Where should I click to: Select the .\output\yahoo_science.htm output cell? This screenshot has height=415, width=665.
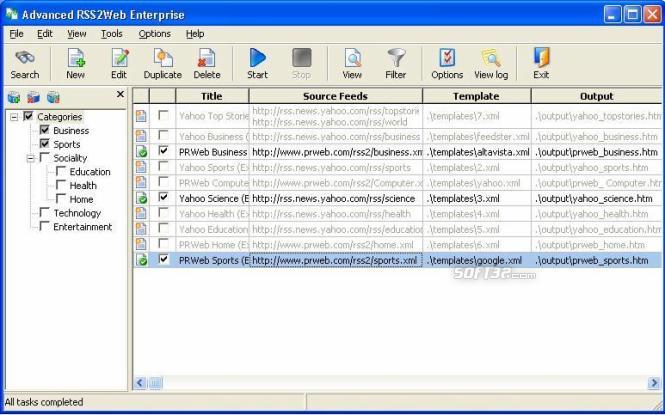(596, 198)
